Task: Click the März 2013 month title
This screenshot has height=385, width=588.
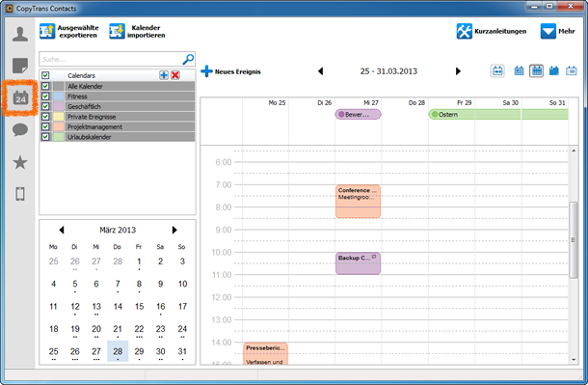Action: pos(118,230)
